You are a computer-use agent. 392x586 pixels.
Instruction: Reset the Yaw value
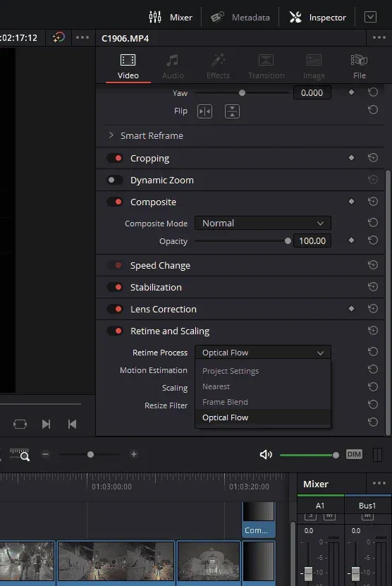click(373, 92)
